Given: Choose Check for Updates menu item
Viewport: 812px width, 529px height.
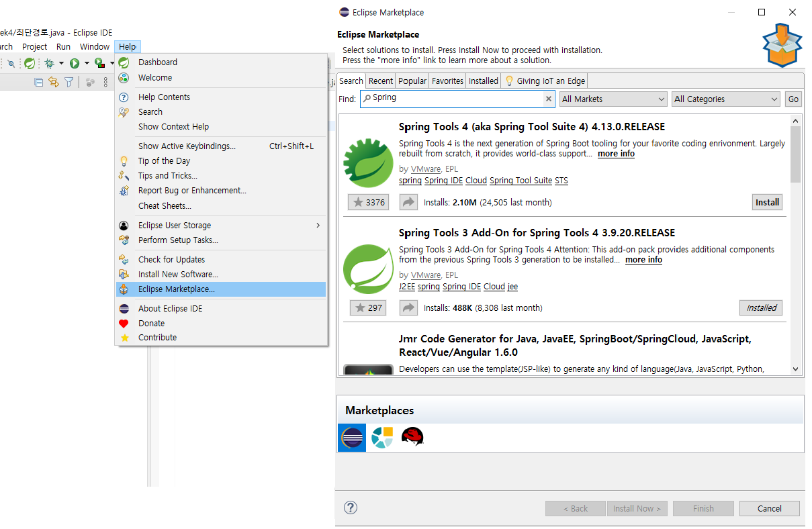Looking at the screenshot, I should click(x=220, y=260).
